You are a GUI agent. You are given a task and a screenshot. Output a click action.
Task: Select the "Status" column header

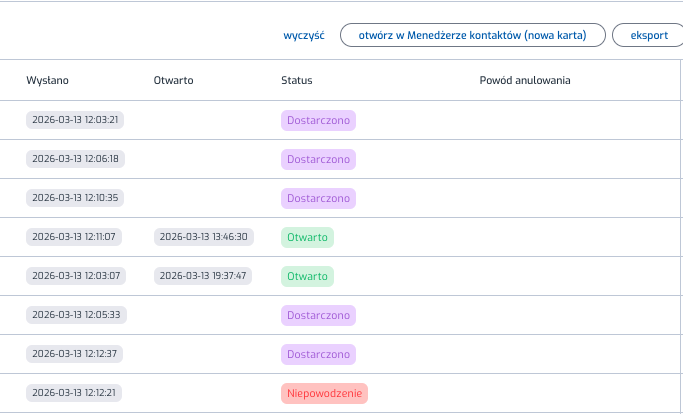click(x=297, y=80)
